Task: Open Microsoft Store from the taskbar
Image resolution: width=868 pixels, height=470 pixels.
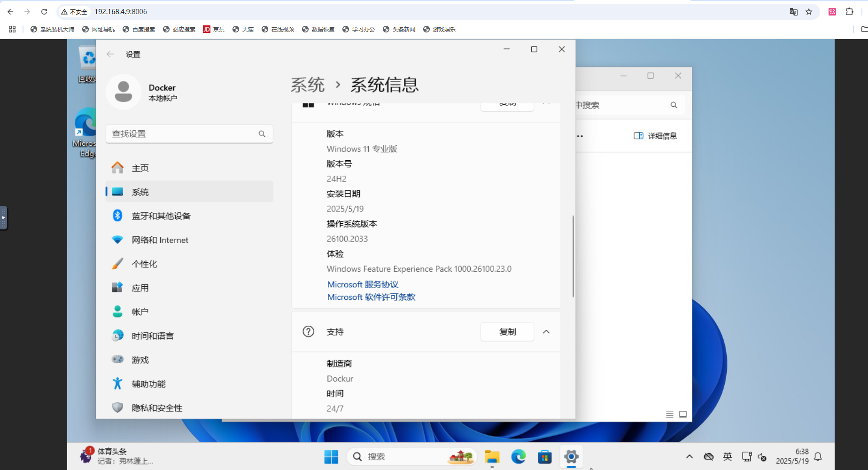Action: click(545, 456)
